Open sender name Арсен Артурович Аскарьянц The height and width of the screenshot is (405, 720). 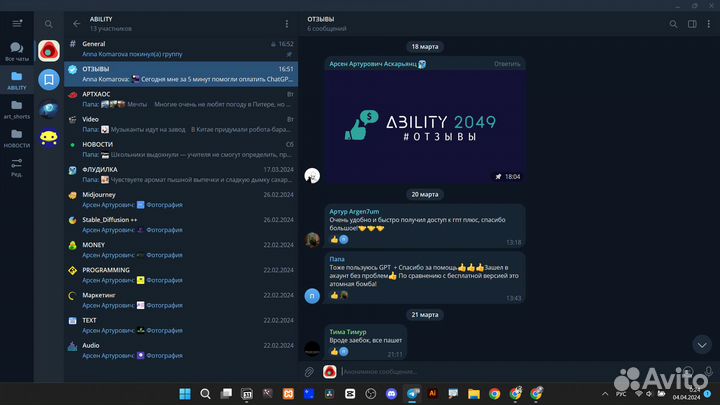point(373,64)
